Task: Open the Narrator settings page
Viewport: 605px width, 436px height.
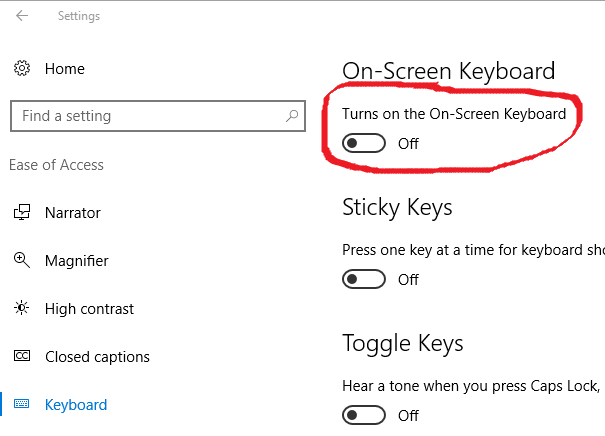Action: click(73, 213)
